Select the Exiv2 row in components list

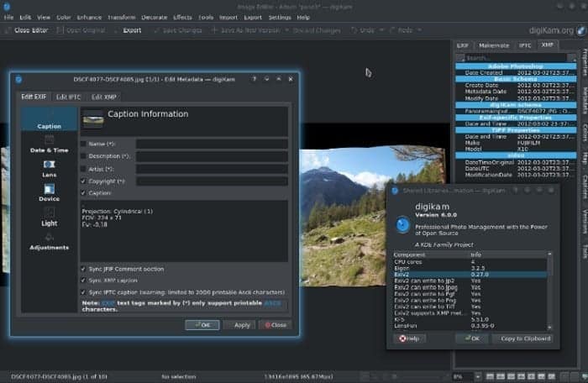(x=469, y=275)
